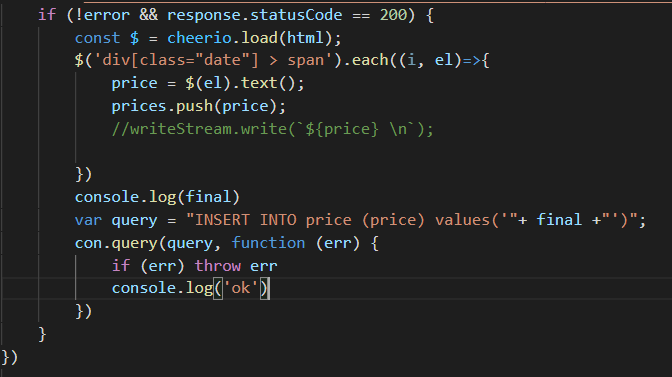Viewport: 672px width, 377px height.
Task: Click the '!error' condition
Action: (102, 15)
